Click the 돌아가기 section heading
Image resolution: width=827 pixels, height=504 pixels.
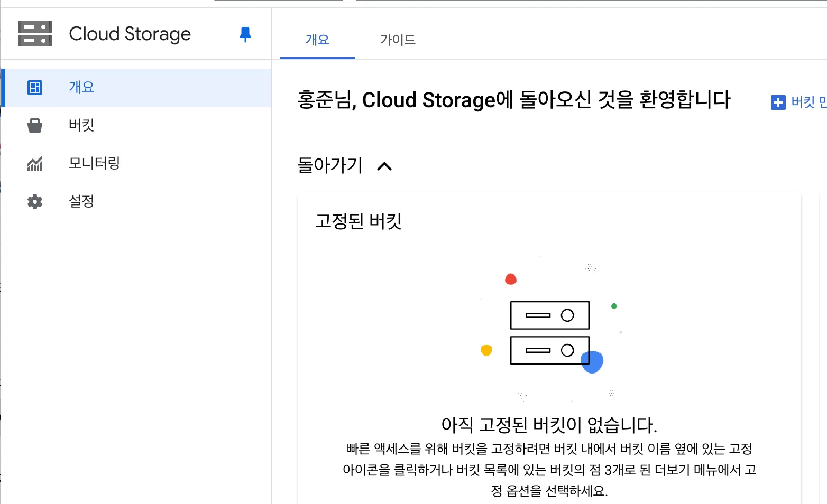[330, 165]
